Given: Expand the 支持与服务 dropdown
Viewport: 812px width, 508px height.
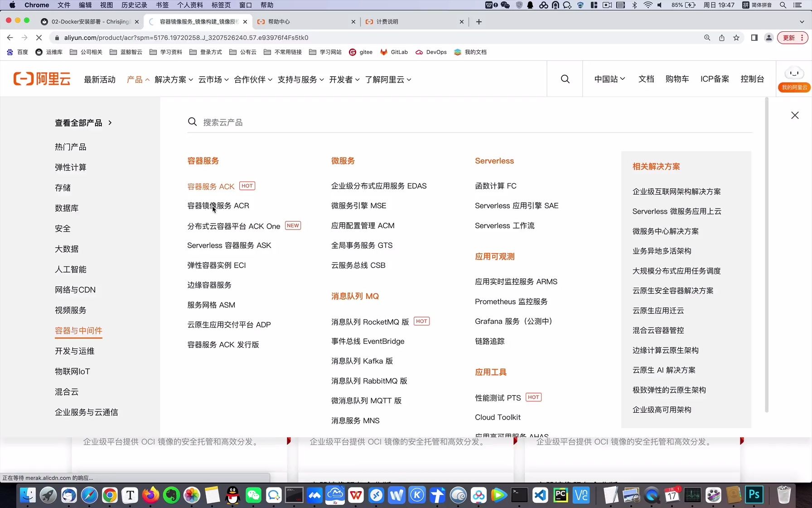Looking at the screenshot, I should click(301, 79).
